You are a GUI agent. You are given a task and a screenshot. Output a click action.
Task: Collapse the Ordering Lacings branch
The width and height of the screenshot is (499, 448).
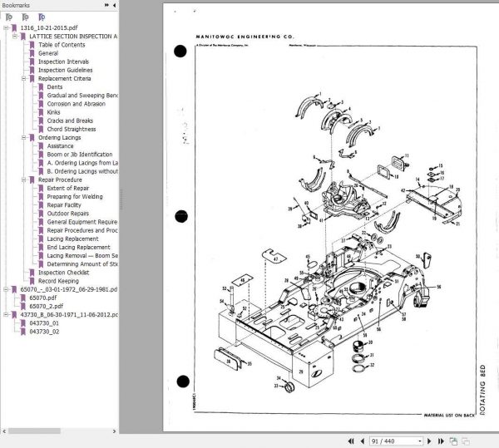click(23, 138)
